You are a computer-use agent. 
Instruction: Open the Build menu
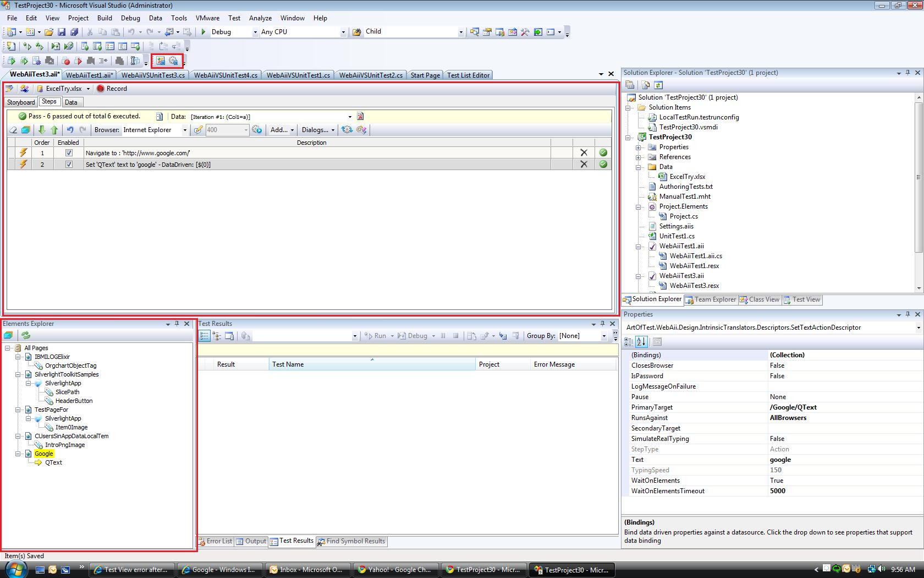[105, 18]
